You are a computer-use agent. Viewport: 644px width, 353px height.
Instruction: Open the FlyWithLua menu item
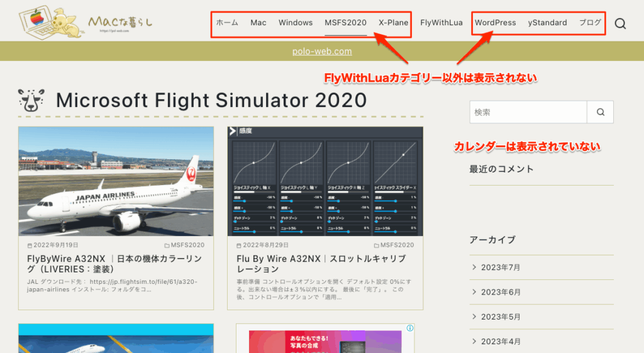[x=441, y=23]
